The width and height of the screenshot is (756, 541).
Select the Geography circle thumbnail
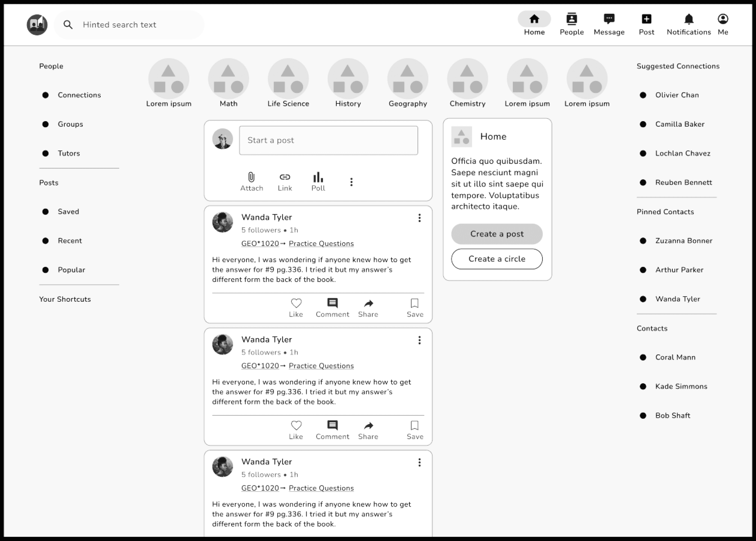[x=408, y=79]
